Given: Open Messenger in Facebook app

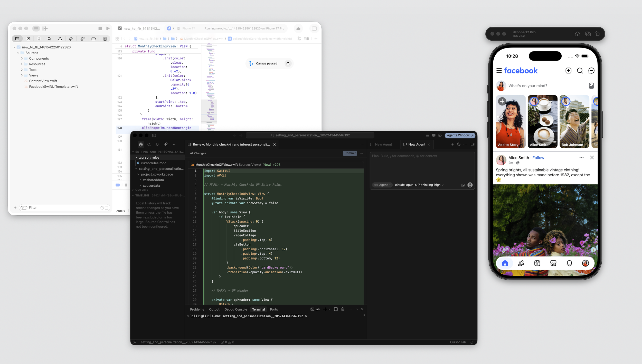Looking at the screenshot, I should [591, 71].
